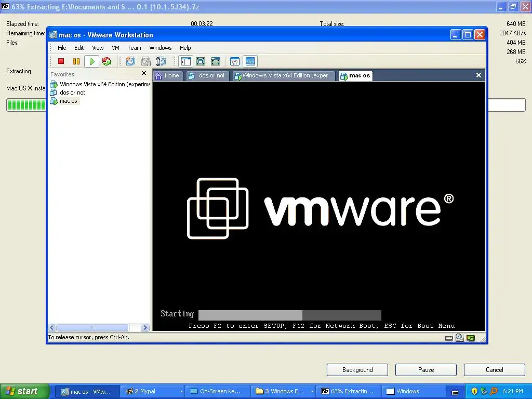This screenshot has width=532, height=399.
Task: Switch to the dos or not tab
Action: [207, 76]
